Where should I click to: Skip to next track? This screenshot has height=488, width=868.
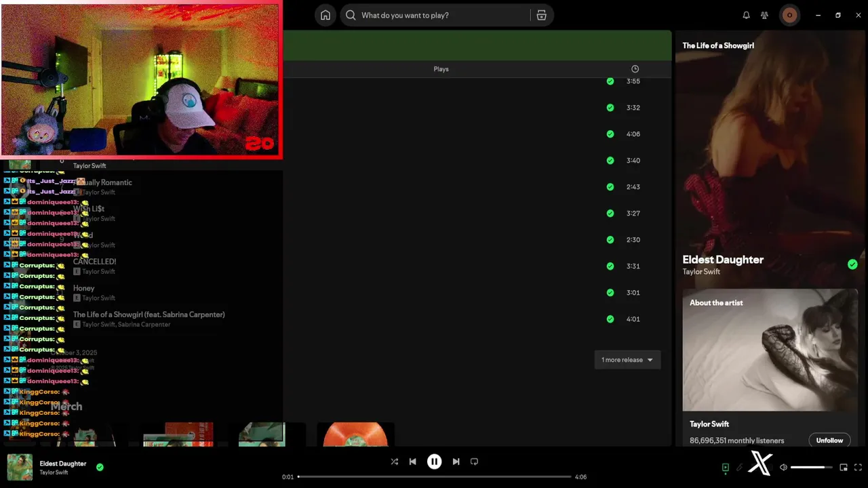click(456, 462)
